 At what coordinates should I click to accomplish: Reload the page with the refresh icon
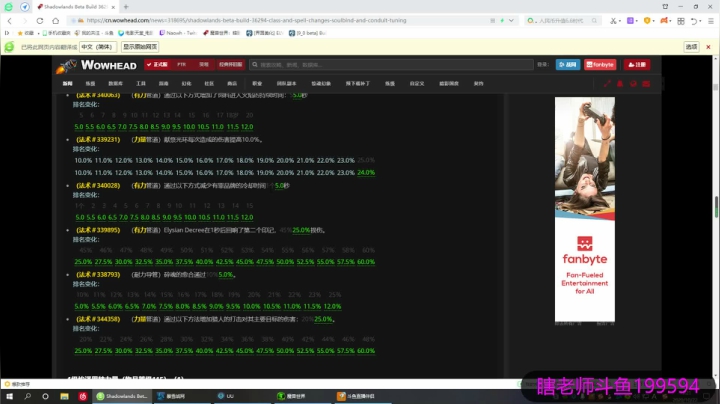point(40,21)
